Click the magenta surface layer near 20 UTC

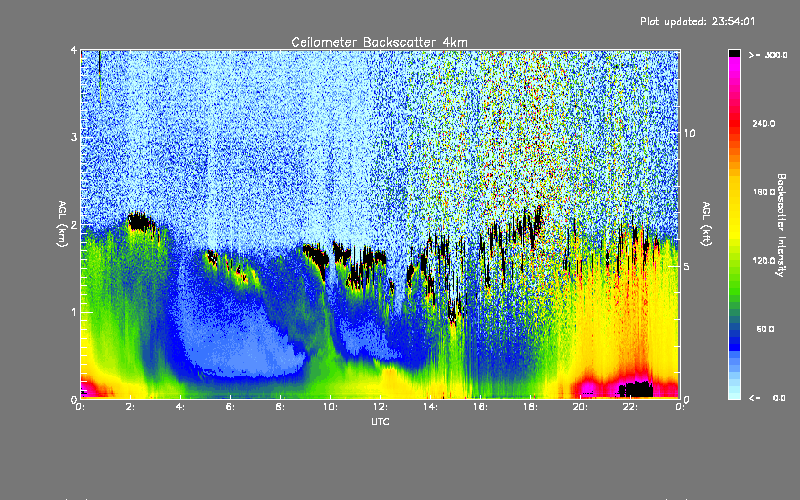coord(587,388)
